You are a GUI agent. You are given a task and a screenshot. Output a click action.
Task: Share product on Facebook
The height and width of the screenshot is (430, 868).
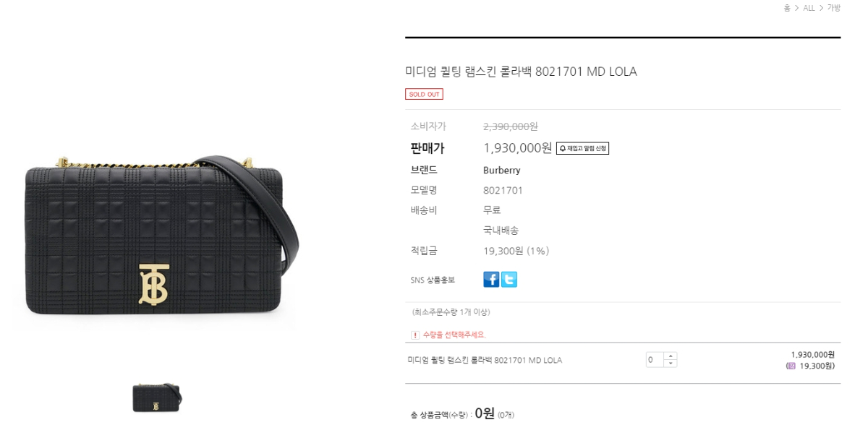click(x=491, y=280)
